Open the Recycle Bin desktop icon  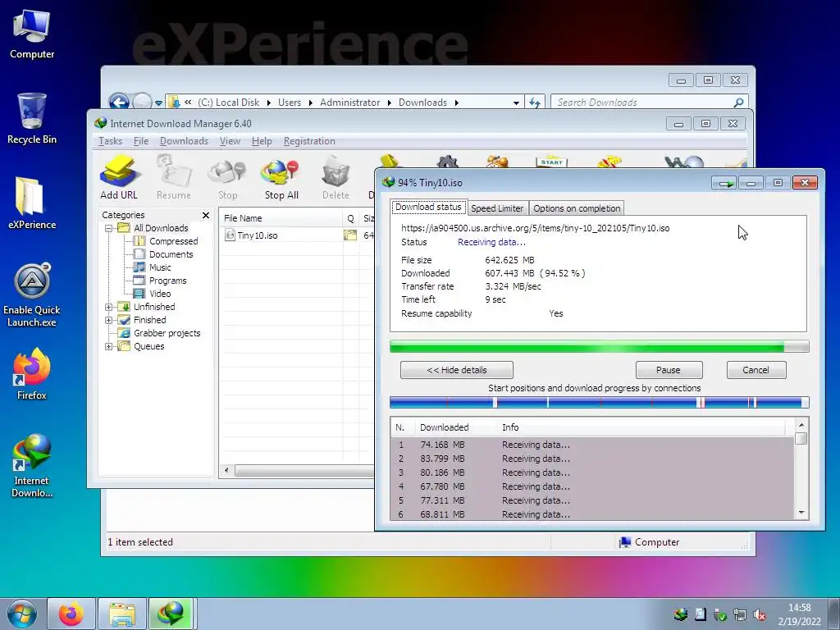click(x=32, y=119)
